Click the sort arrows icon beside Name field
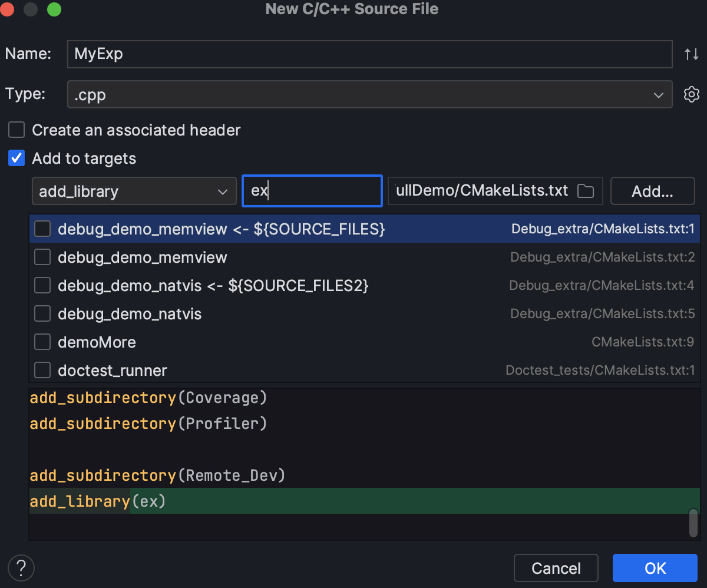707x588 pixels. tap(691, 54)
